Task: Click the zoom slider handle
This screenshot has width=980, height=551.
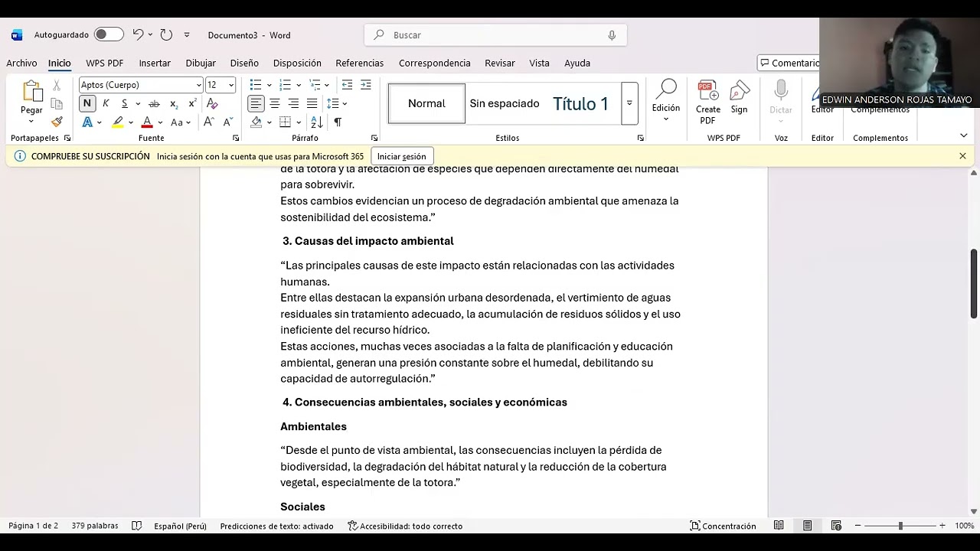Action: tap(900, 526)
